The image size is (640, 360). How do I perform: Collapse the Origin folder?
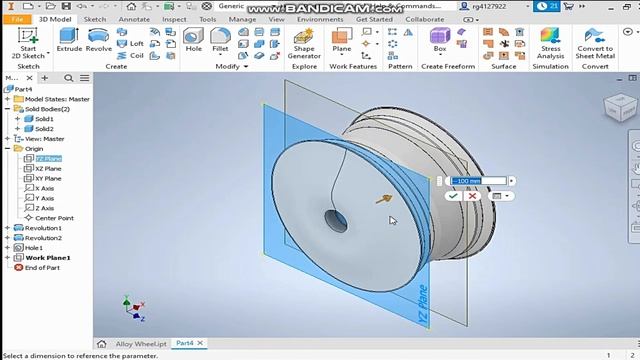(7, 149)
